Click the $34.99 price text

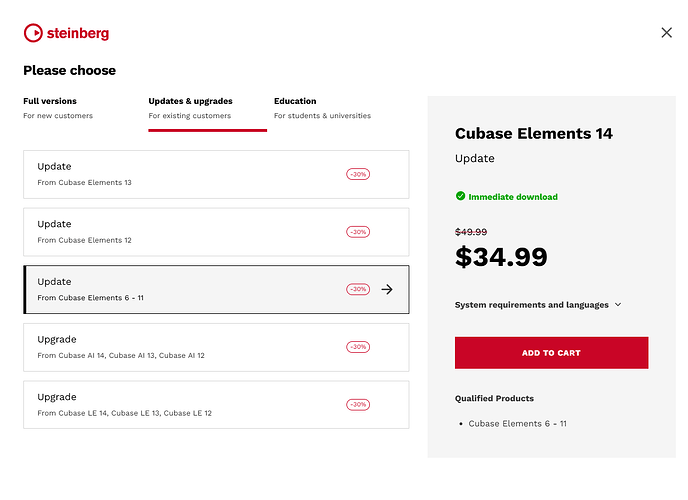point(501,257)
